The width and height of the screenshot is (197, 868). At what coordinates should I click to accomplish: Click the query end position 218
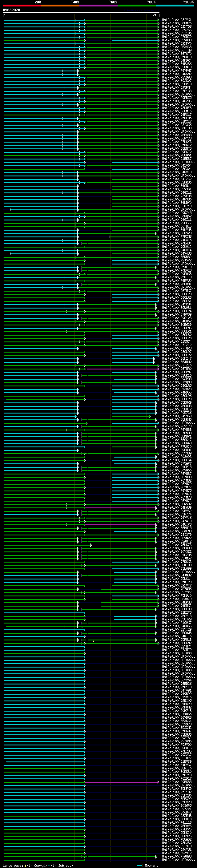tap(155, 15)
